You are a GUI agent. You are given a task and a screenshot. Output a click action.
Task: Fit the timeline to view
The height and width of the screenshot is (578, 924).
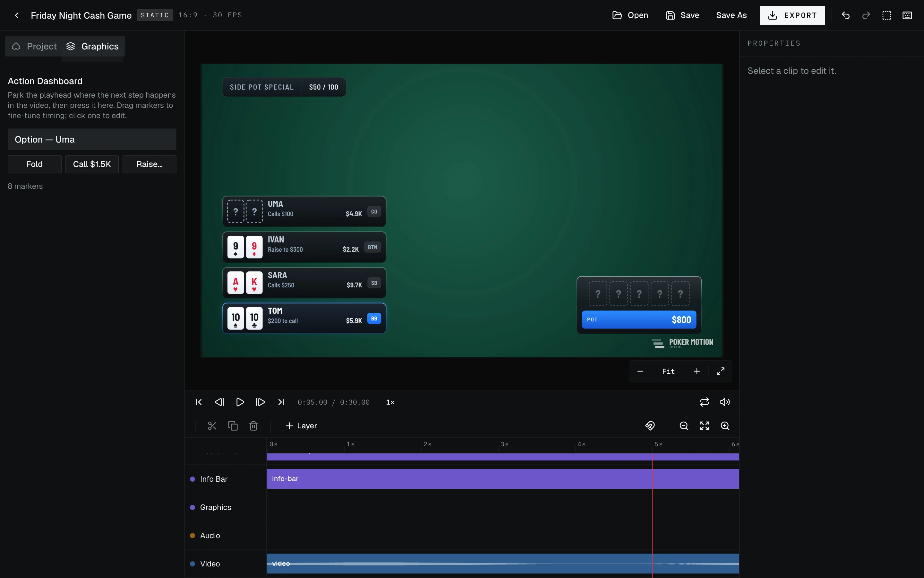point(705,426)
